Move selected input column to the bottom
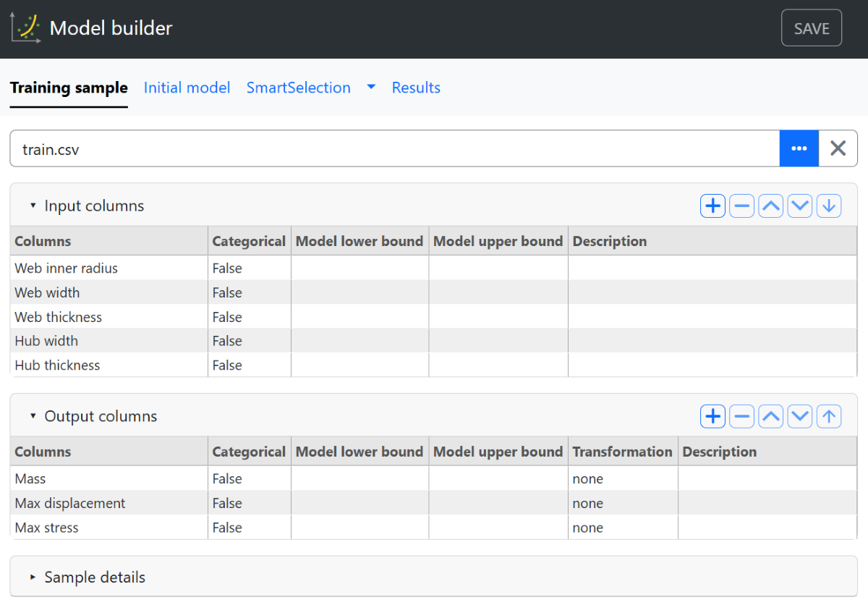The image size is (868, 613). 829,206
